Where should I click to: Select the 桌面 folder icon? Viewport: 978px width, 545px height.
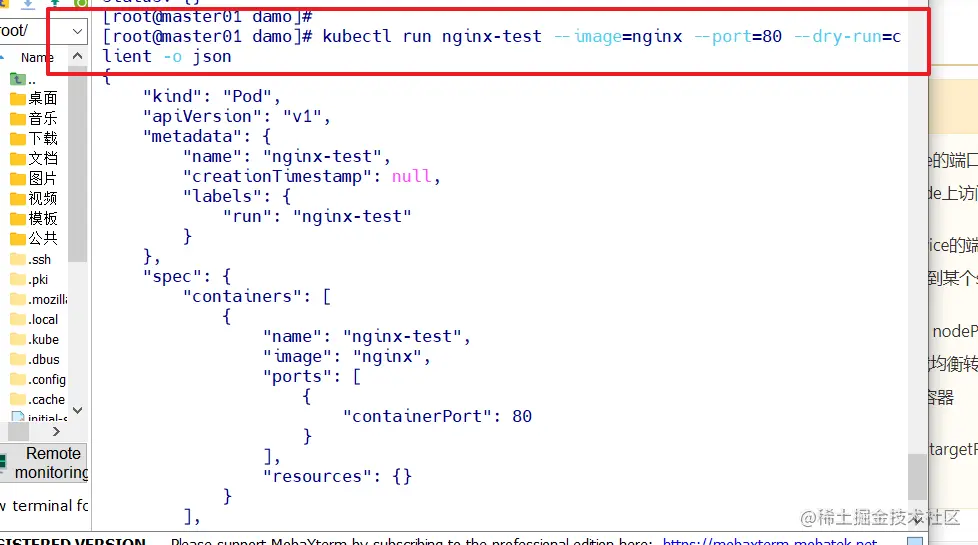[17, 99]
